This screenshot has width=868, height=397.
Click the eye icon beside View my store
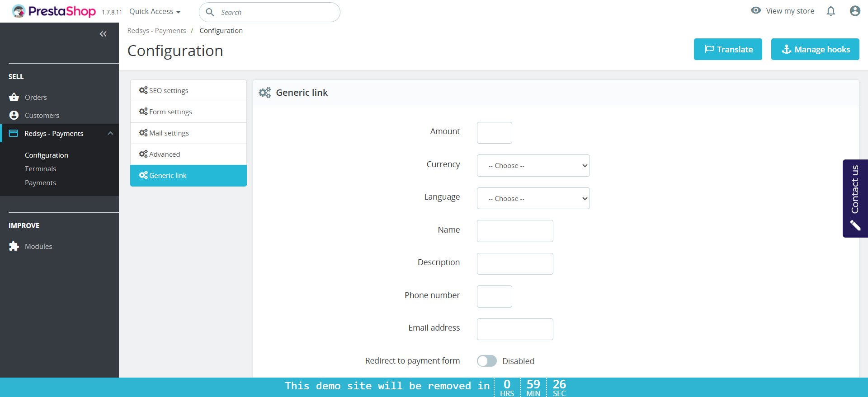pyautogui.click(x=756, y=10)
